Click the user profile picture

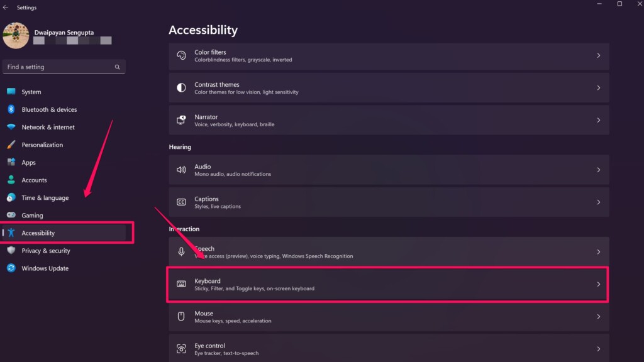click(x=16, y=35)
